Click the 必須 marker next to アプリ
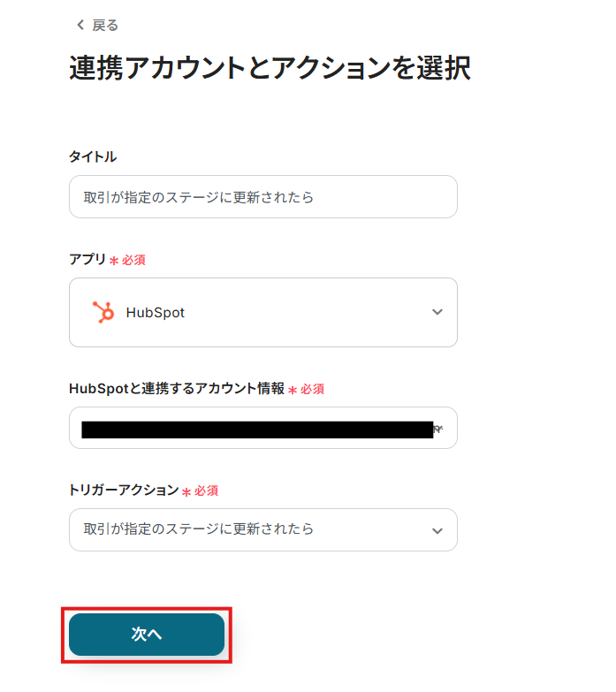The width and height of the screenshot is (616, 692). coord(133,261)
